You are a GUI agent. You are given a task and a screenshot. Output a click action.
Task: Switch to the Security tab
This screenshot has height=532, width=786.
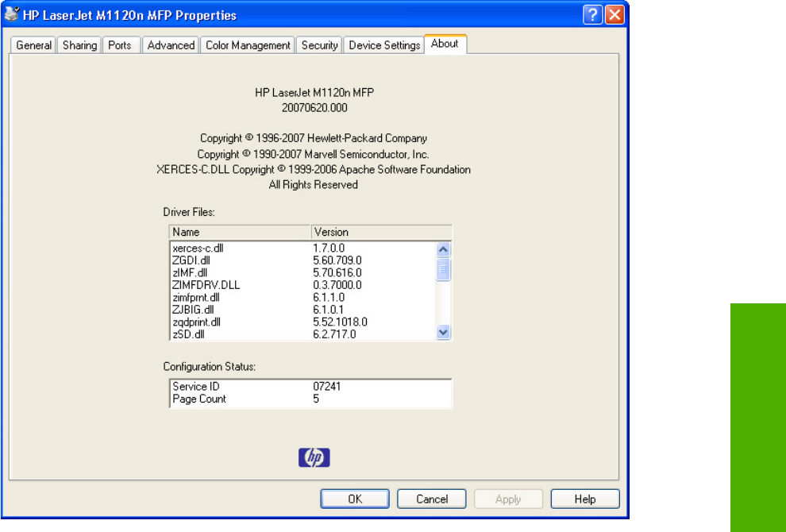(x=319, y=45)
